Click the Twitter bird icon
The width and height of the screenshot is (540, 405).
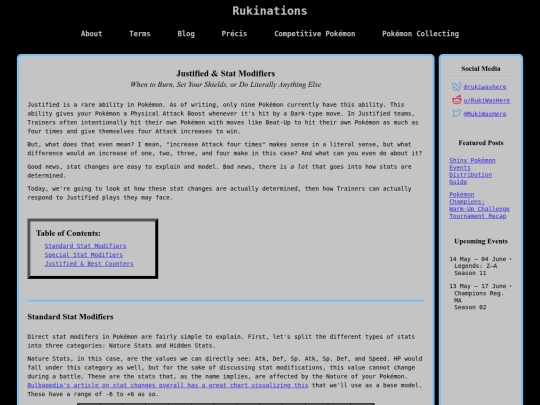pyautogui.click(x=456, y=113)
